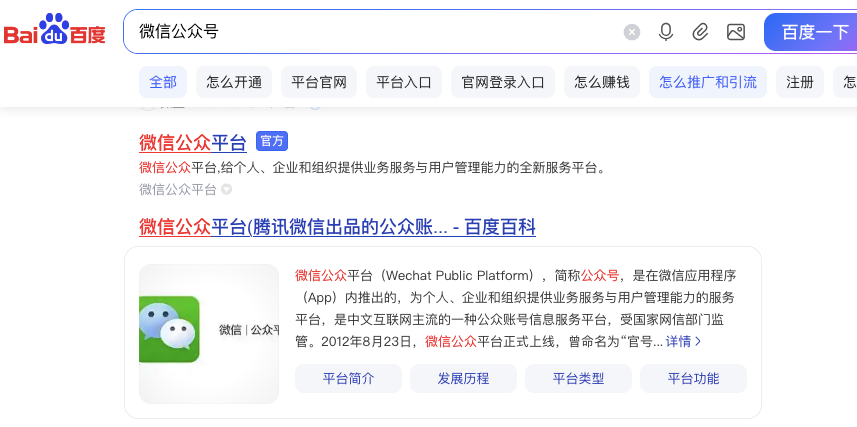Open the 微信公众平台 official result
Viewport: 857px width, 427px height.
point(193,142)
